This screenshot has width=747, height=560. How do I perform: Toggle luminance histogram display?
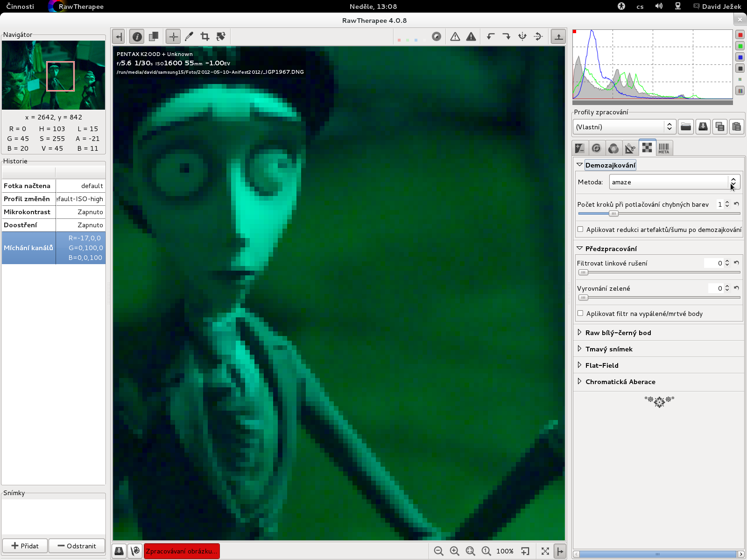(x=740, y=69)
